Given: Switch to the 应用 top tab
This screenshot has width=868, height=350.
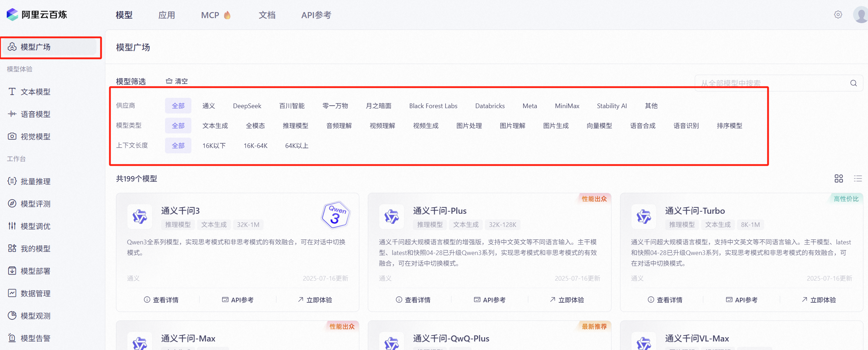Looking at the screenshot, I should 167,15.
